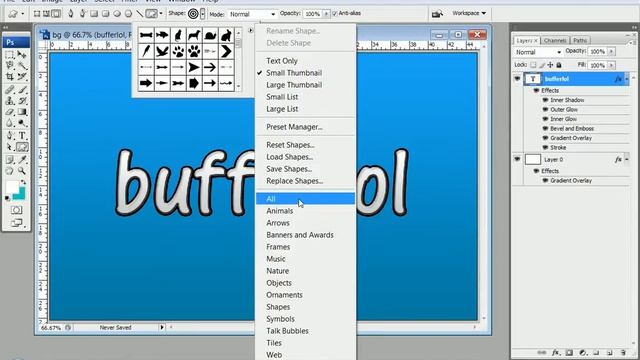
Task: Select the Slice tool
Action: [22, 77]
